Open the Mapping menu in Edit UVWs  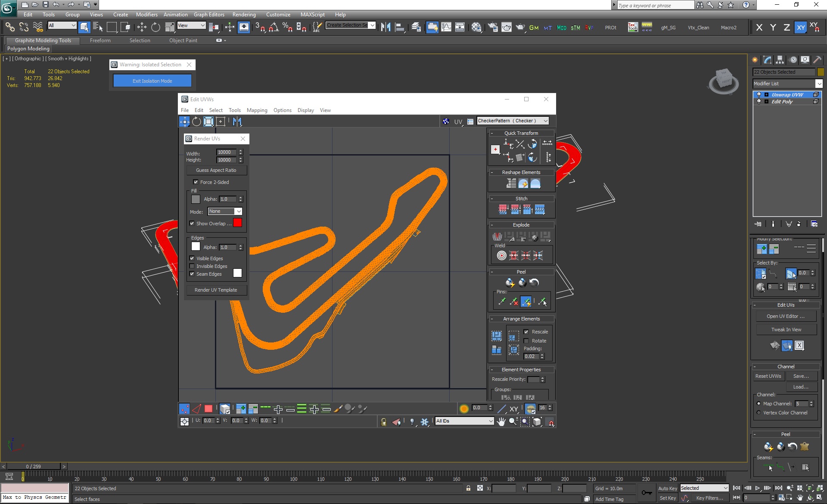pyautogui.click(x=257, y=110)
